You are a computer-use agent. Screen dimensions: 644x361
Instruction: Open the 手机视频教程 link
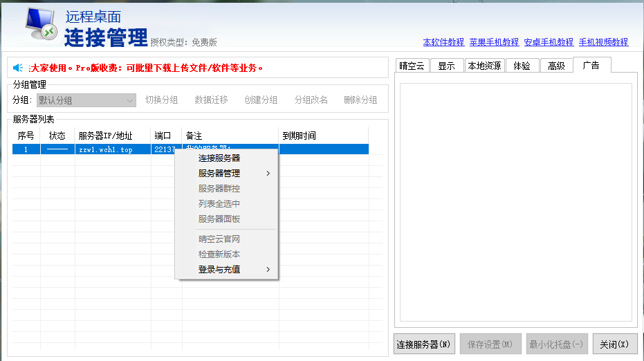pyautogui.click(x=603, y=42)
